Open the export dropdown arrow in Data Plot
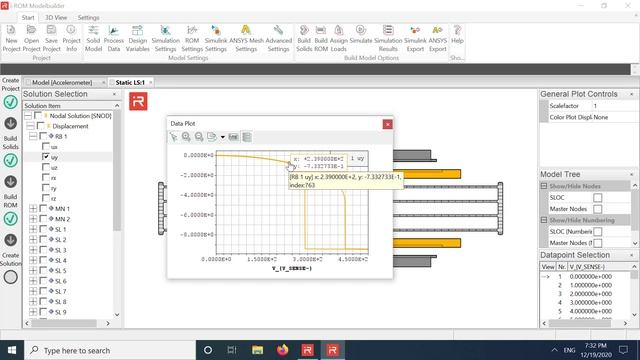 (223, 137)
